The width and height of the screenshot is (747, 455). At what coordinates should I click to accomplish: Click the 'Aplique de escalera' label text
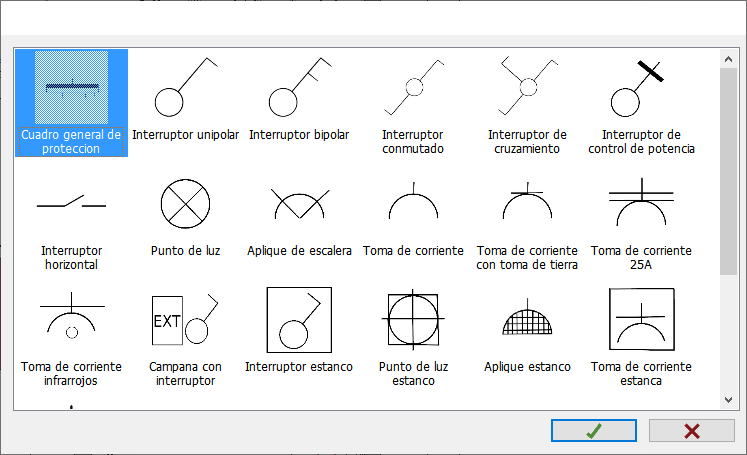pos(299,251)
